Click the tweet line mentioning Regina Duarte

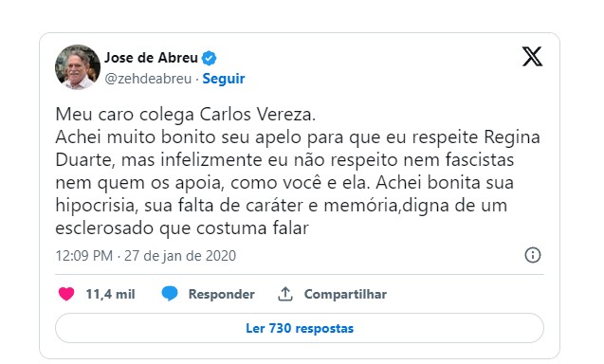click(298, 137)
